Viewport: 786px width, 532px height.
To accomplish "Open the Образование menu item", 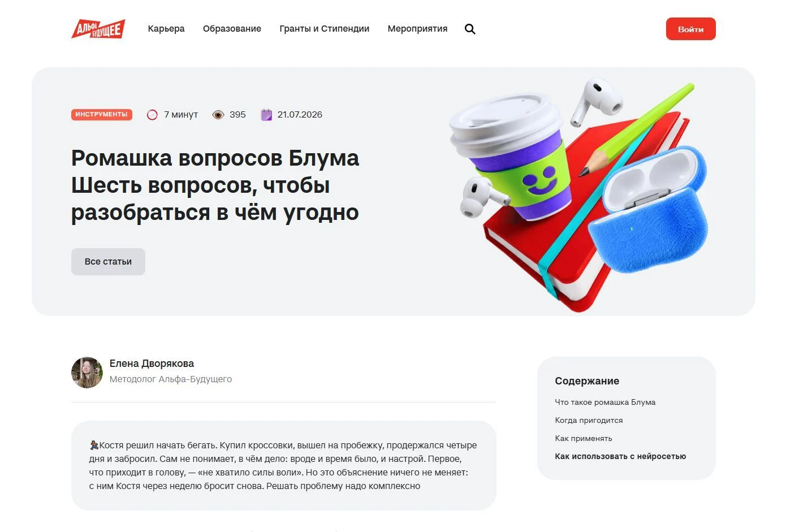I will click(232, 29).
